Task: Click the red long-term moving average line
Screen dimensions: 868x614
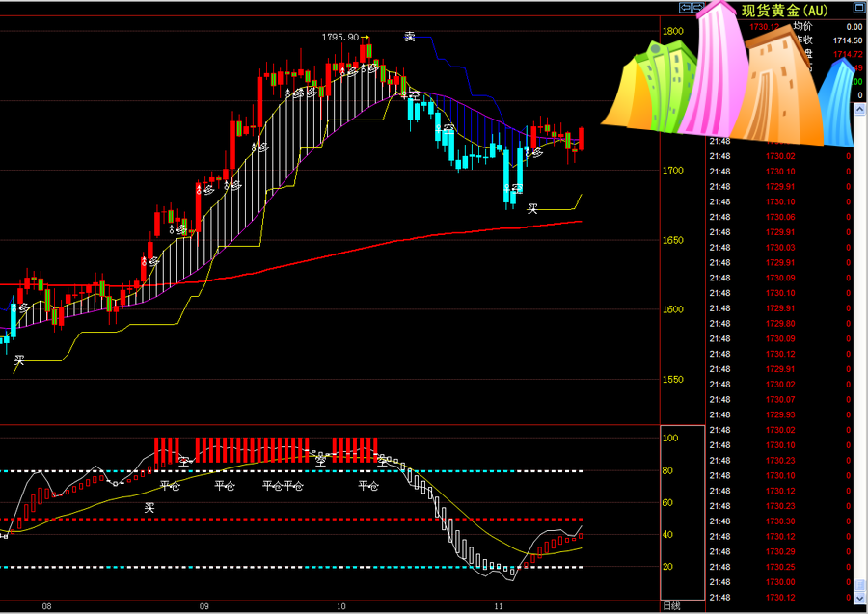Action: 332,255
